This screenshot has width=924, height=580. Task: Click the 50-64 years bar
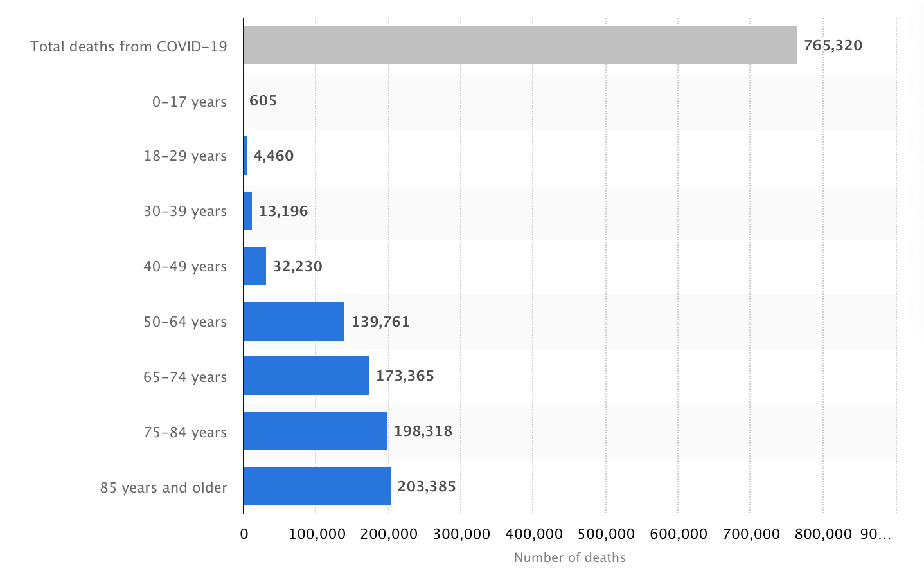(294, 322)
